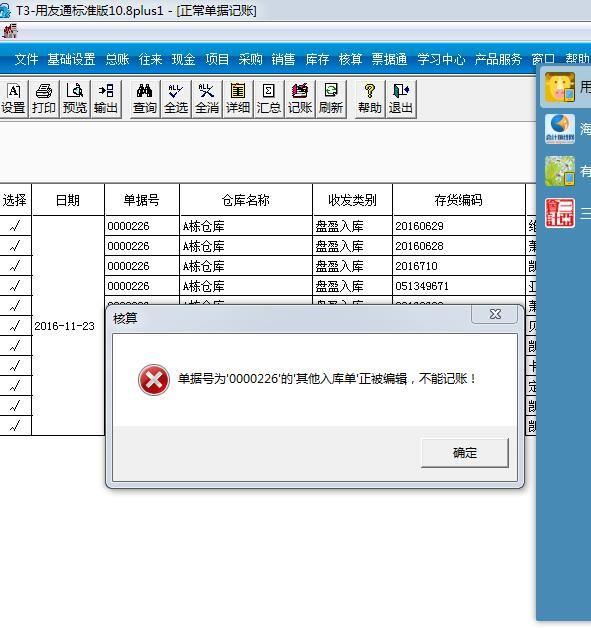
Task: Close the 核算 error dialog
Action: [x=495, y=314]
